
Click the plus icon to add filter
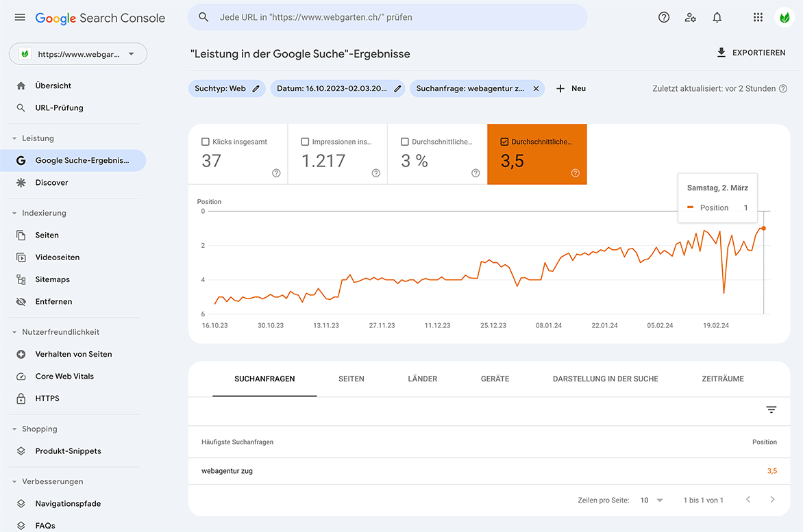(x=560, y=88)
